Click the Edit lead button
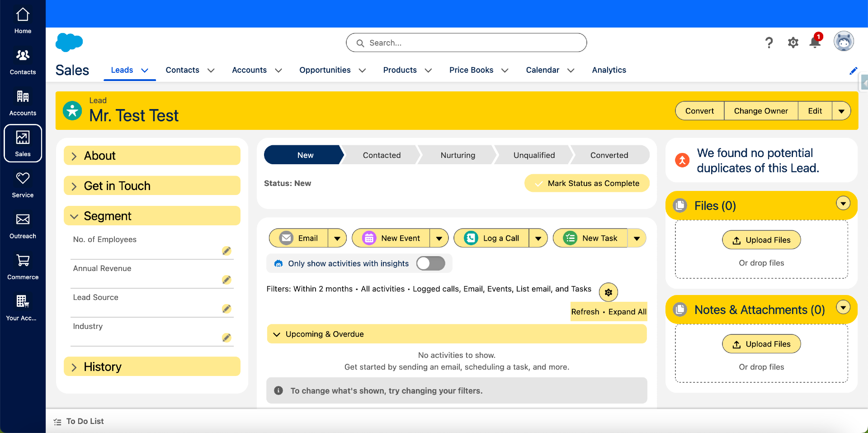The image size is (868, 433). click(x=815, y=111)
